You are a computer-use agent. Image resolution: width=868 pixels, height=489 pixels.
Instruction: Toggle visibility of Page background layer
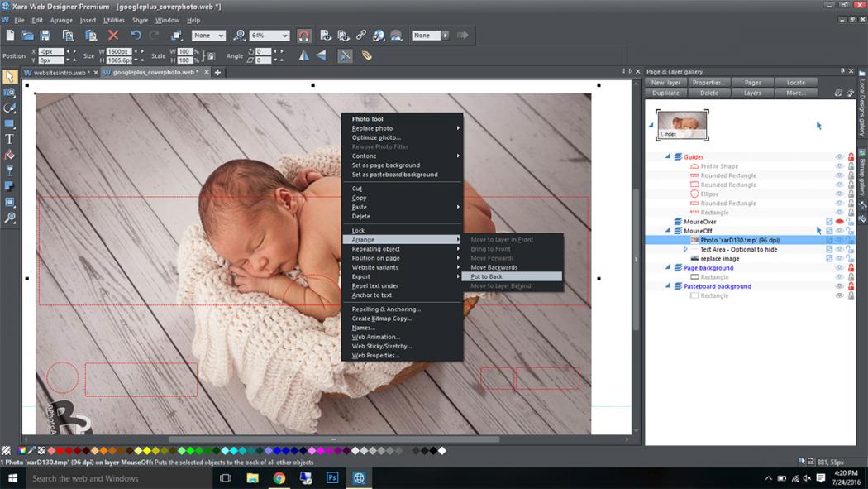coord(839,268)
